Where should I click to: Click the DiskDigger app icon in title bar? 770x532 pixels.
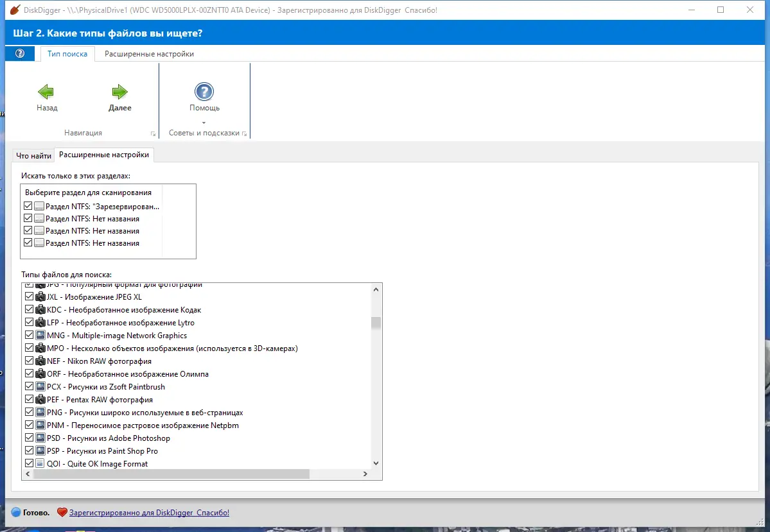coord(15,10)
